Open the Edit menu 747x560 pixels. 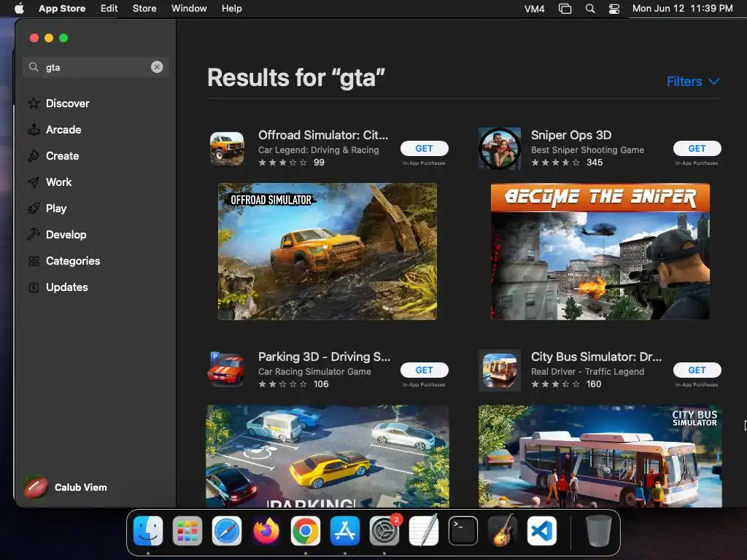click(x=109, y=9)
